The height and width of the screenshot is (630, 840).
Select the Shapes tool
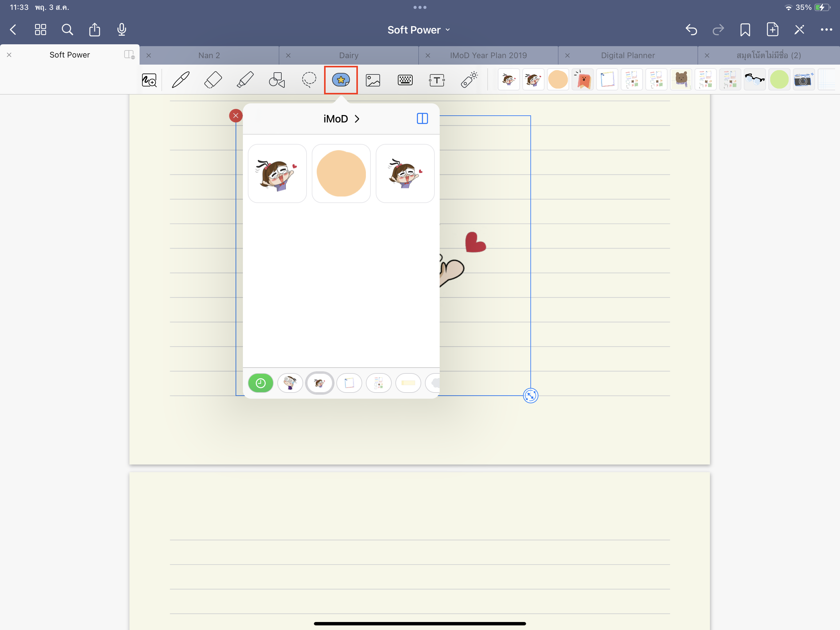(277, 80)
